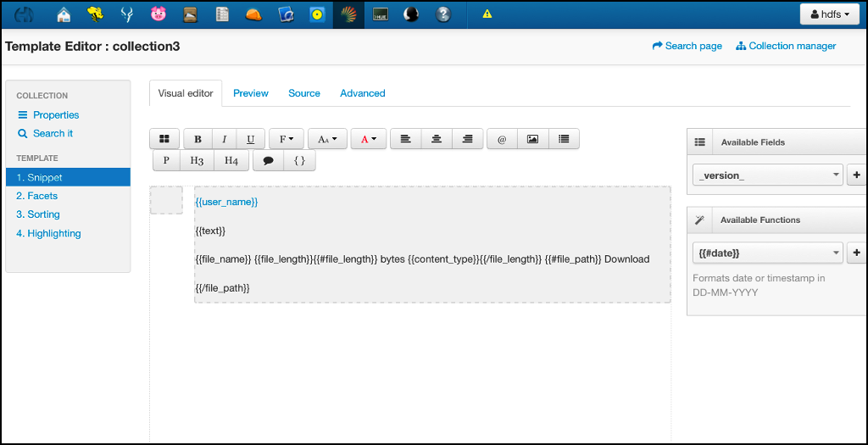Follow the Collection manager link
The width and height of the screenshot is (868, 445).
pyautogui.click(x=786, y=46)
